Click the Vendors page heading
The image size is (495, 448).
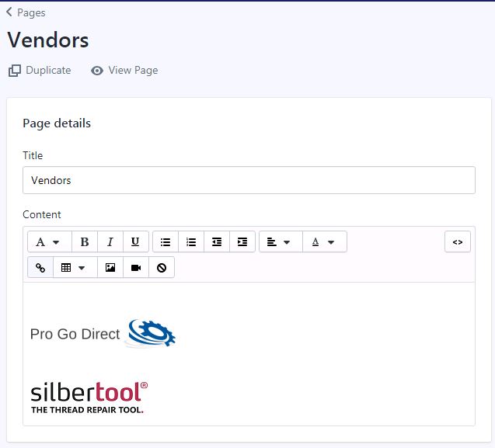(x=48, y=40)
